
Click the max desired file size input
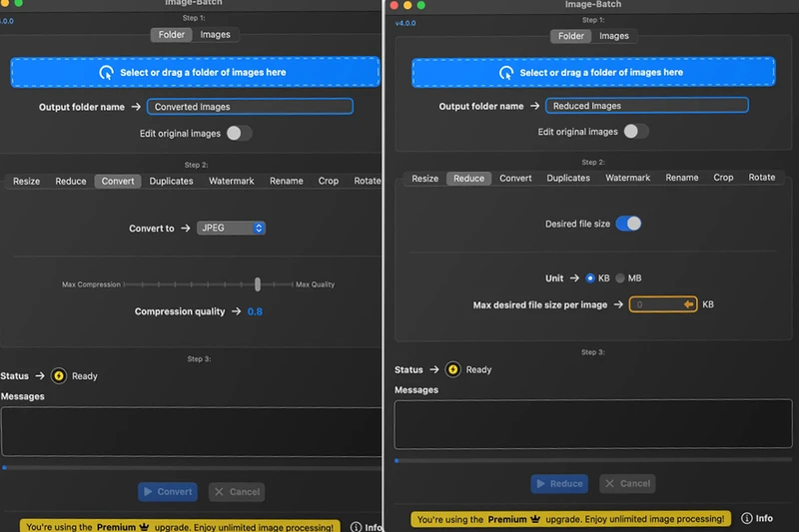click(663, 304)
